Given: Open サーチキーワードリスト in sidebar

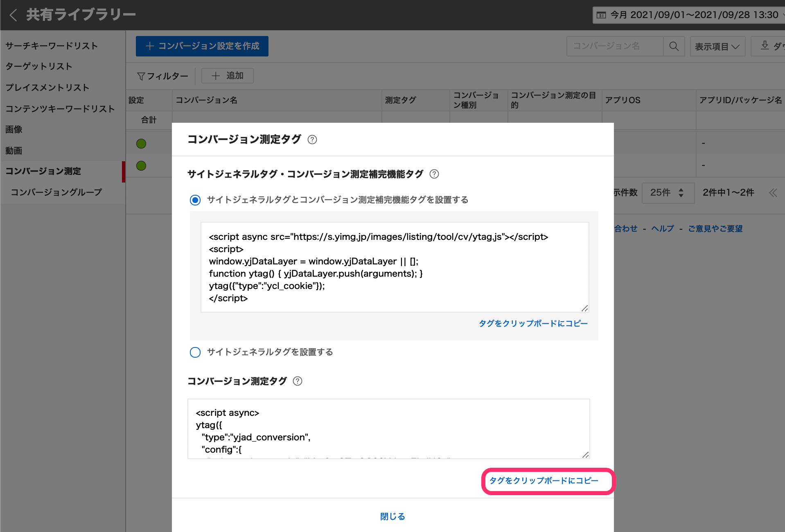Looking at the screenshot, I should [52, 46].
